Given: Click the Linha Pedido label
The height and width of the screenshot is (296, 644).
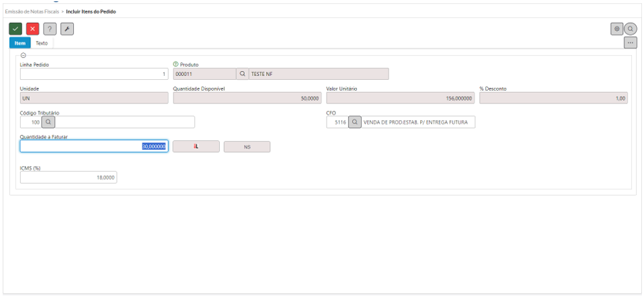Looking at the screenshot, I should coord(34,64).
